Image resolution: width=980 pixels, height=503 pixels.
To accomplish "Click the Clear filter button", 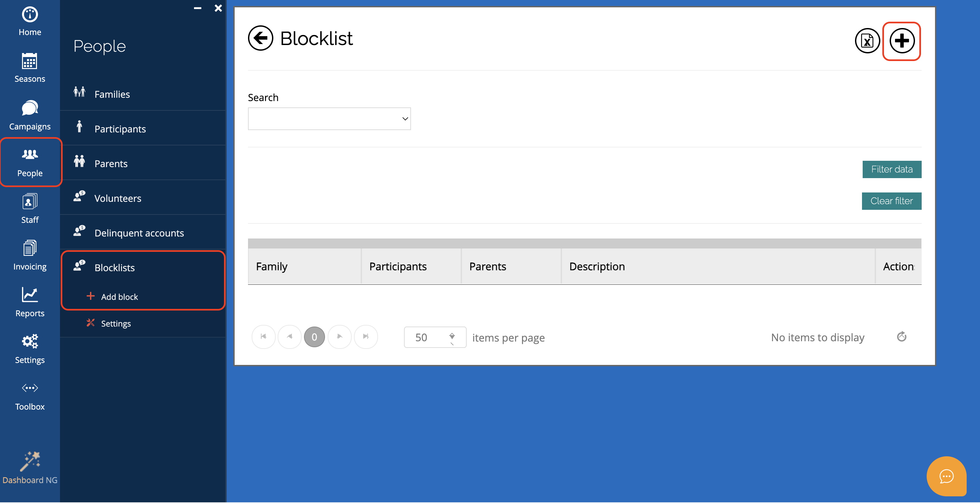I will (891, 201).
